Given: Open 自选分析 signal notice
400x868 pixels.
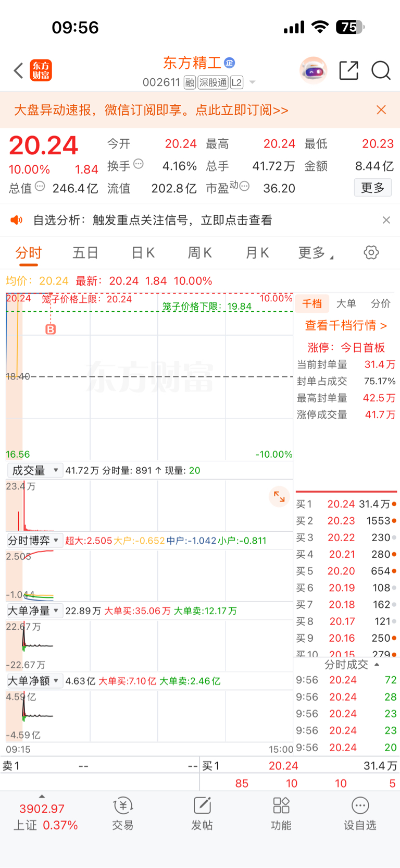Looking at the screenshot, I should (x=153, y=220).
